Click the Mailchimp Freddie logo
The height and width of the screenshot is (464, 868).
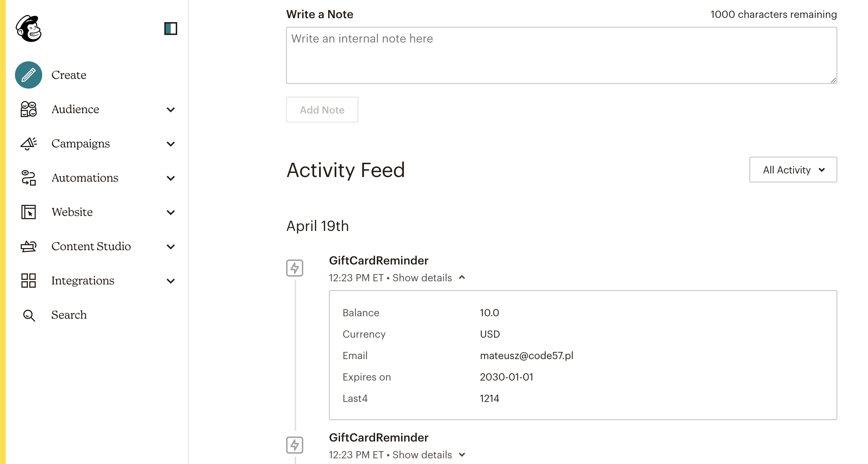(x=29, y=29)
